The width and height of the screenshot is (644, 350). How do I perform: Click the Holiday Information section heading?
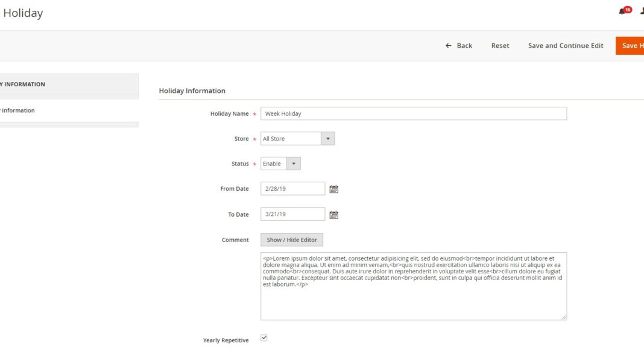[x=192, y=91]
